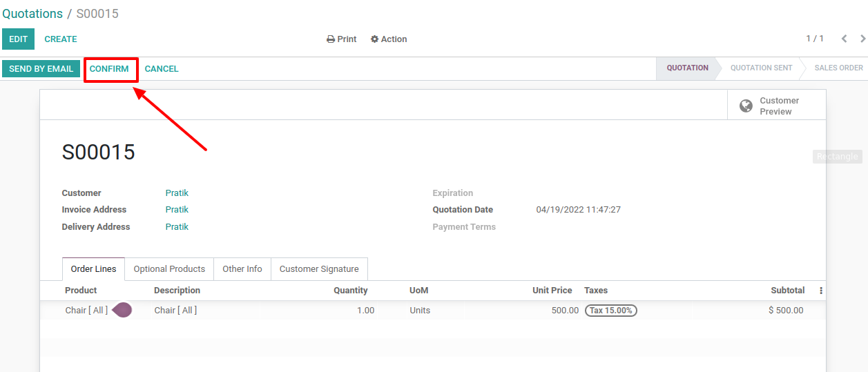Viewport: 868px width, 372px height.
Task: Create a new quotation
Action: tap(61, 39)
